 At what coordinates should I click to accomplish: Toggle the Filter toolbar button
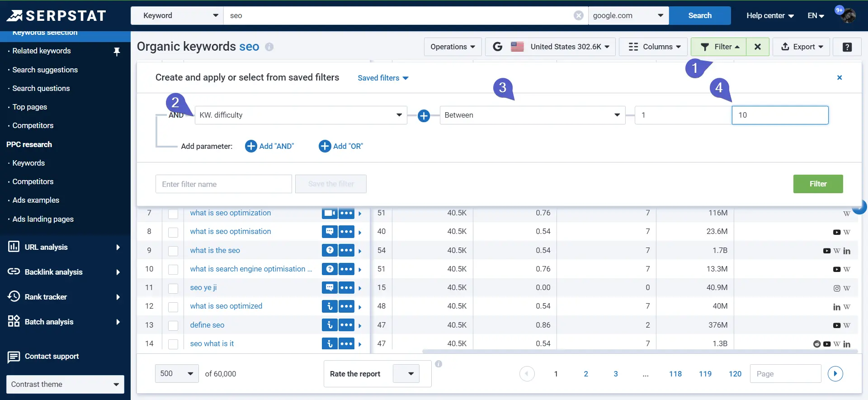(719, 47)
